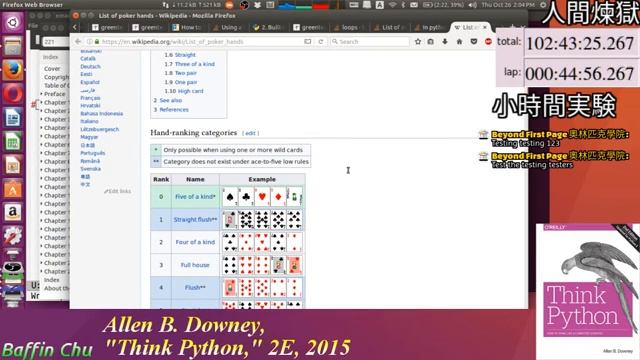Switch to the 'In pyth' tab
The image size is (640, 360).
tap(430, 27)
